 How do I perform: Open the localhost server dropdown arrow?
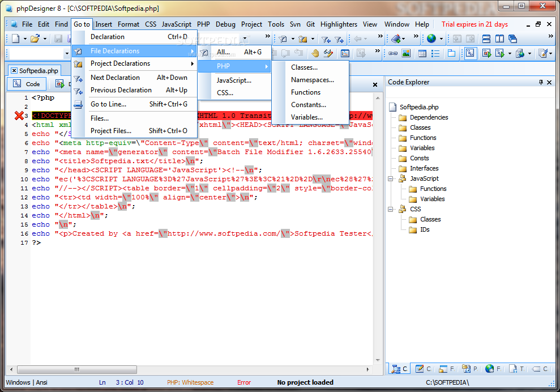529,54
